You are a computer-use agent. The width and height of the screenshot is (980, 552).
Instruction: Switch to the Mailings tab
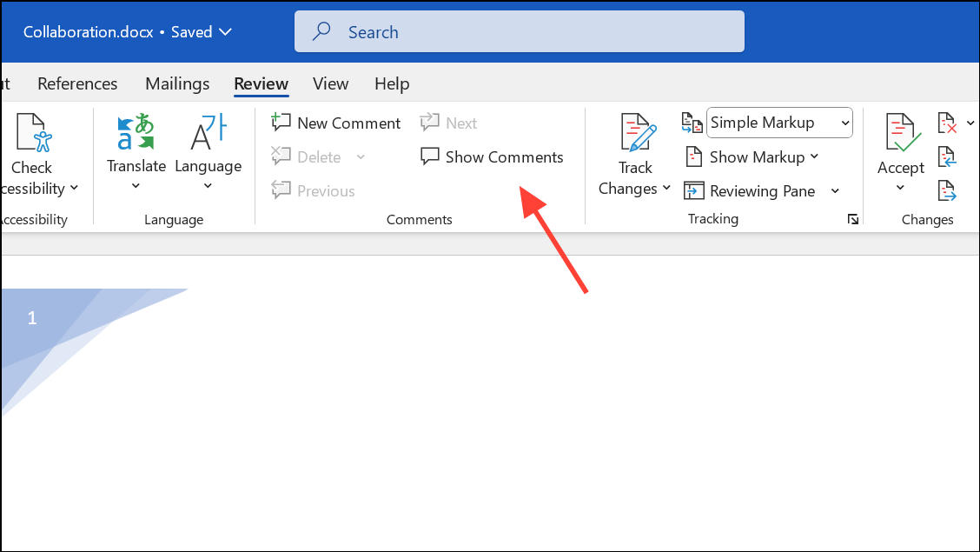point(176,83)
